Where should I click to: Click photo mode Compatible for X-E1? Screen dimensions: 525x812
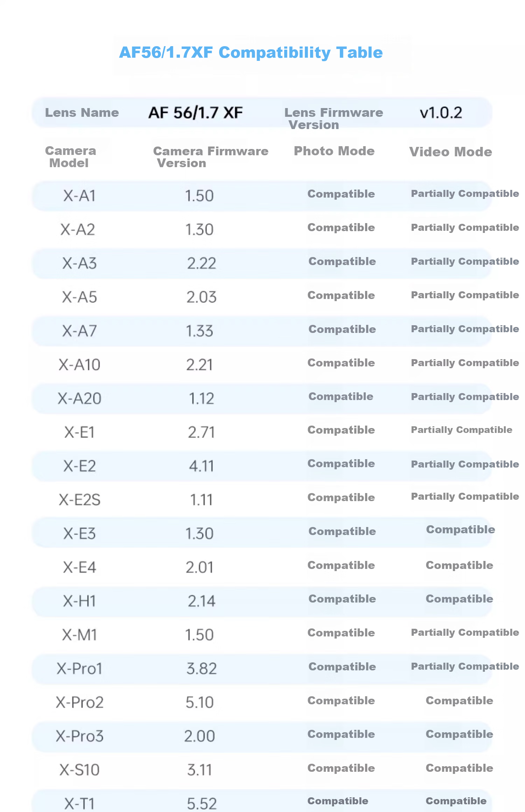[x=341, y=430]
